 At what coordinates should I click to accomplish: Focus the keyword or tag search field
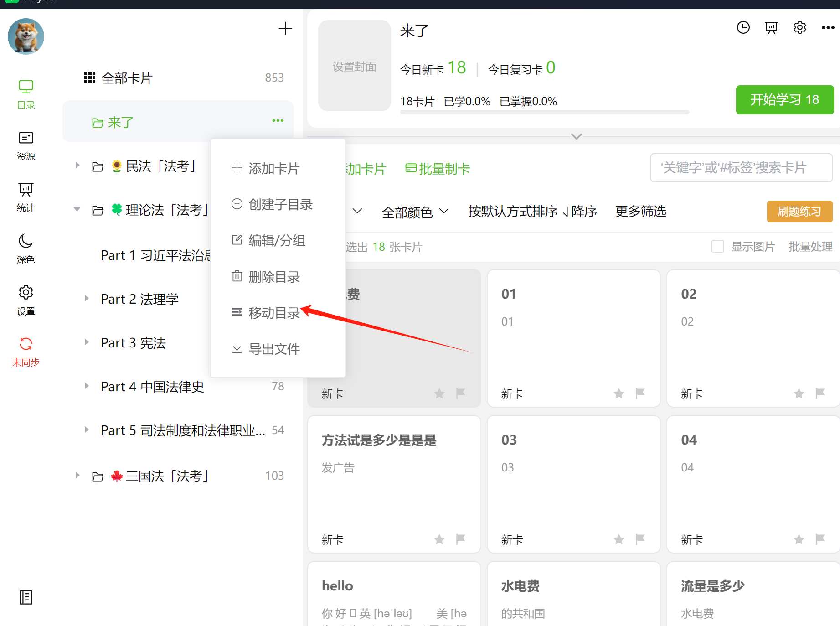pos(742,168)
